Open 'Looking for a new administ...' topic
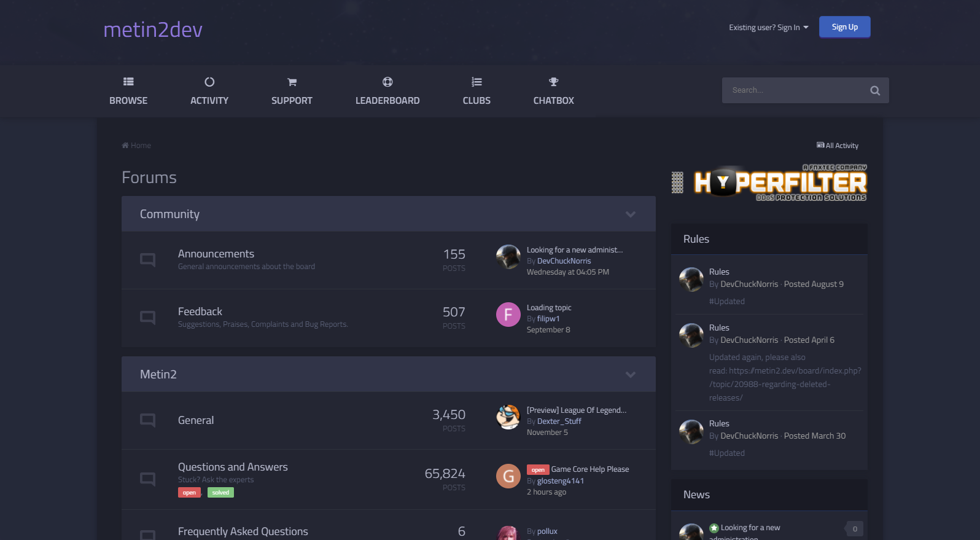Image resolution: width=980 pixels, height=540 pixels. [x=575, y=250]
